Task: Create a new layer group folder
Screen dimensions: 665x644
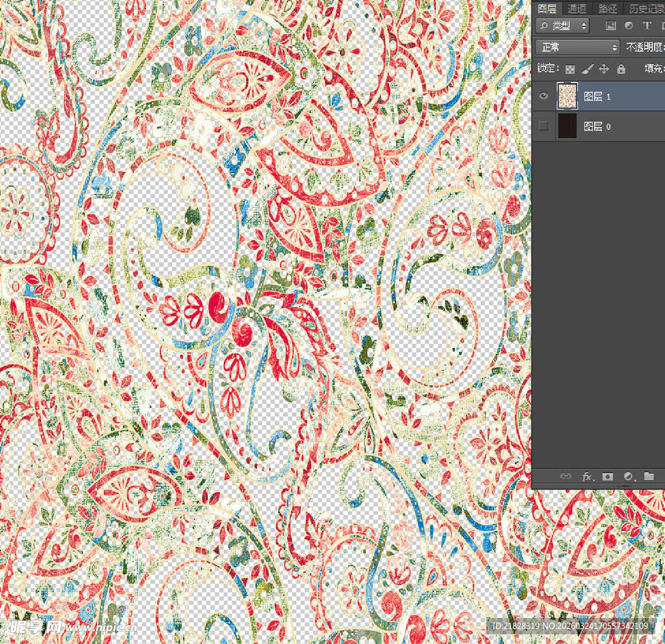Action: point(649,477)
